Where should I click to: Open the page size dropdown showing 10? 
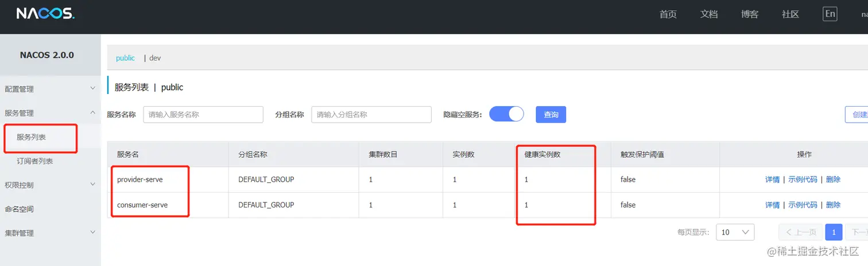tap(735, 232)
